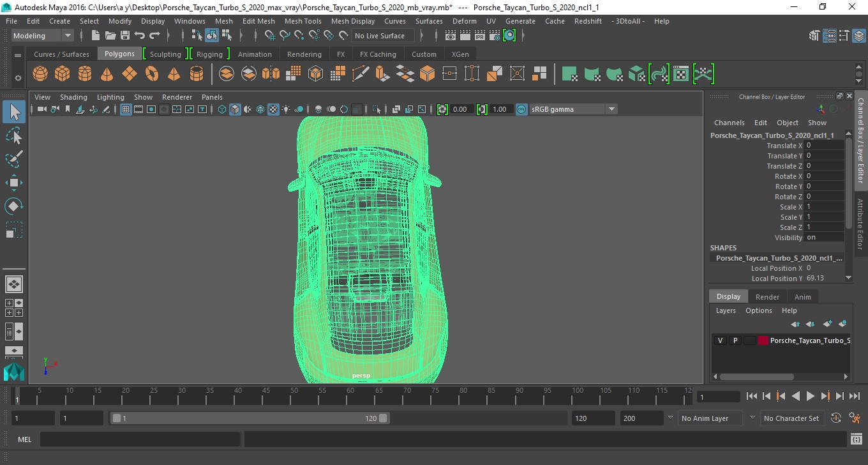Open the UV checker texture editor shelf icon
868x465 pixels.
tap(681, 74)
